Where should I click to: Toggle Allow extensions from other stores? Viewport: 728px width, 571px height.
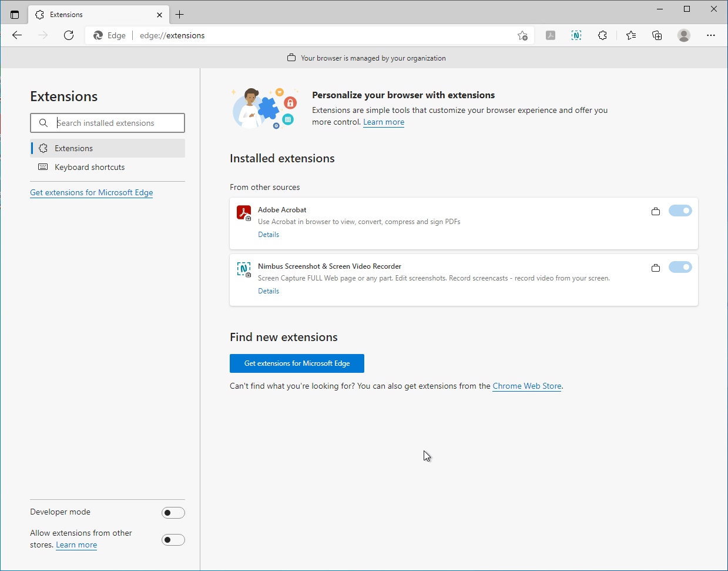tap(173, 540)
